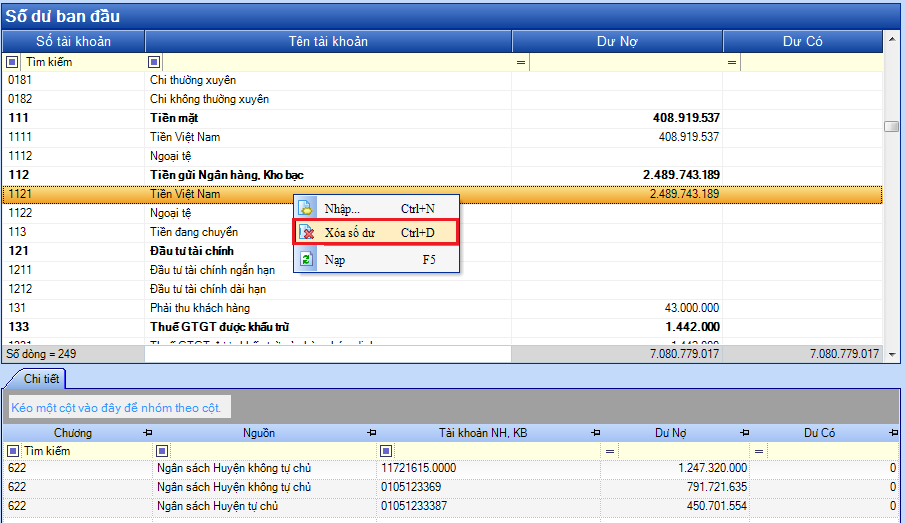The width and height of the screenshot is (905, 523).
Task: Toggle pin on detail Dư Nợ column
Action: pyautogui.click(x=745, y=432)
